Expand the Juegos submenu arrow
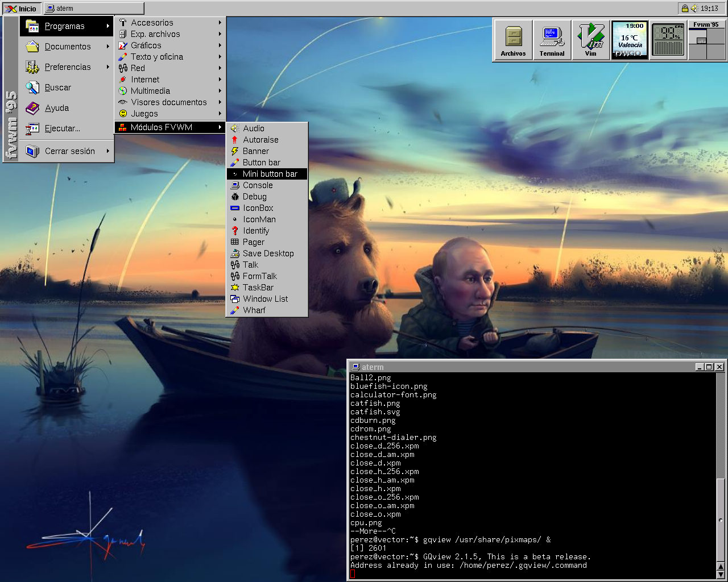Screen dimensions: 728x582 (x=220, y=114)
